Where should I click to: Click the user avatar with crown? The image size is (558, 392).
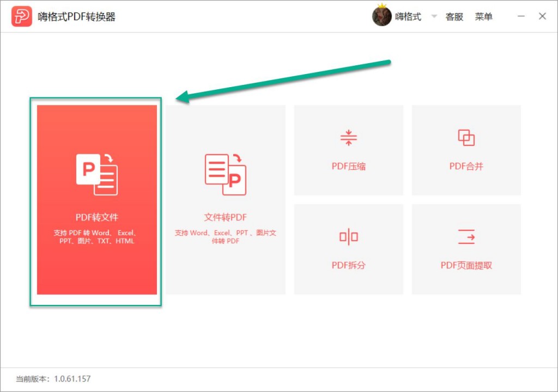[x=382, y=15]
